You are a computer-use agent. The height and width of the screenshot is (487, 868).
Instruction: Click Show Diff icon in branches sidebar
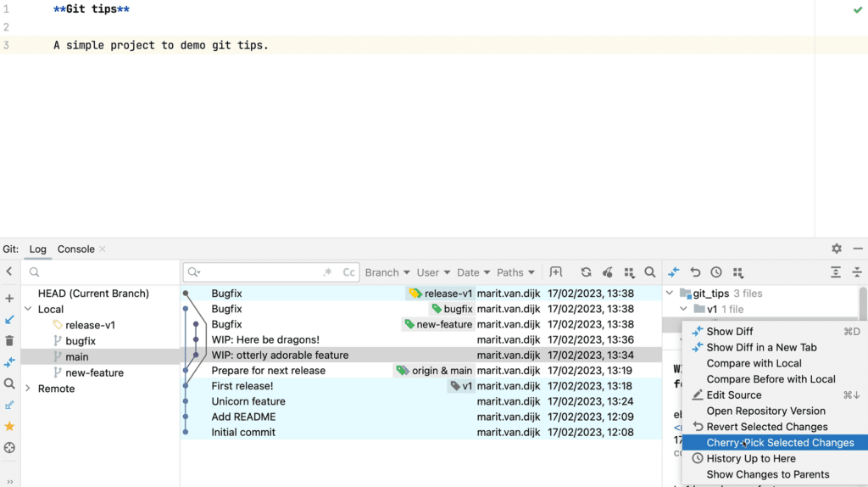(9, 362)
